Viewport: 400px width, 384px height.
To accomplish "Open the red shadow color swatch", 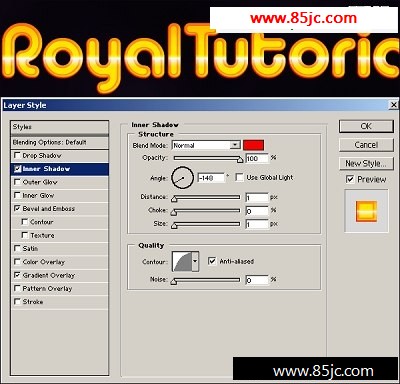I will click(254, 145).
